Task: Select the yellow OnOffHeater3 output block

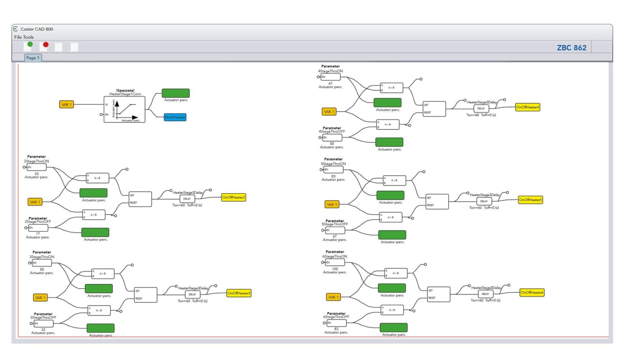Action: (239, 293)
